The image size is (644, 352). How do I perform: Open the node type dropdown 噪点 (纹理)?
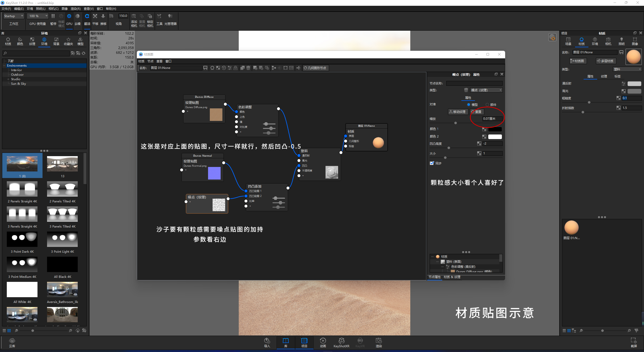point(486,90)
